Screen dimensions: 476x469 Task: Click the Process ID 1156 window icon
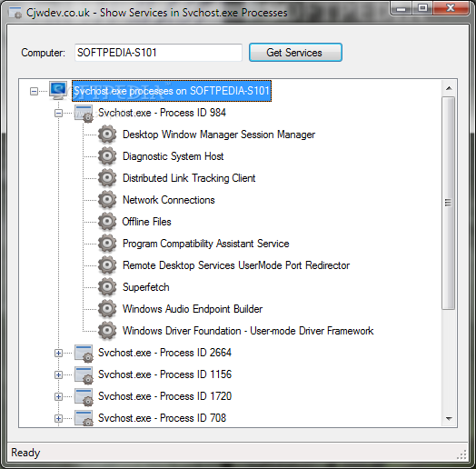pos(84,375)
